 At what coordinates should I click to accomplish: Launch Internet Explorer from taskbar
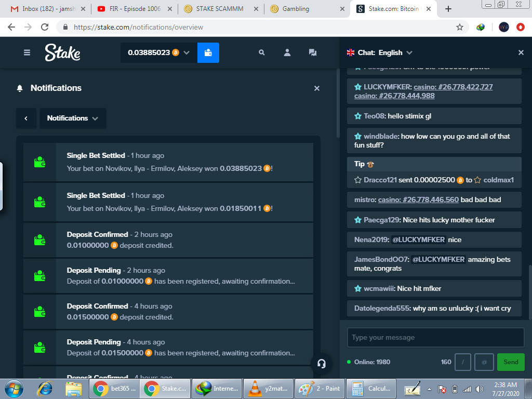(x=45, y=389)
